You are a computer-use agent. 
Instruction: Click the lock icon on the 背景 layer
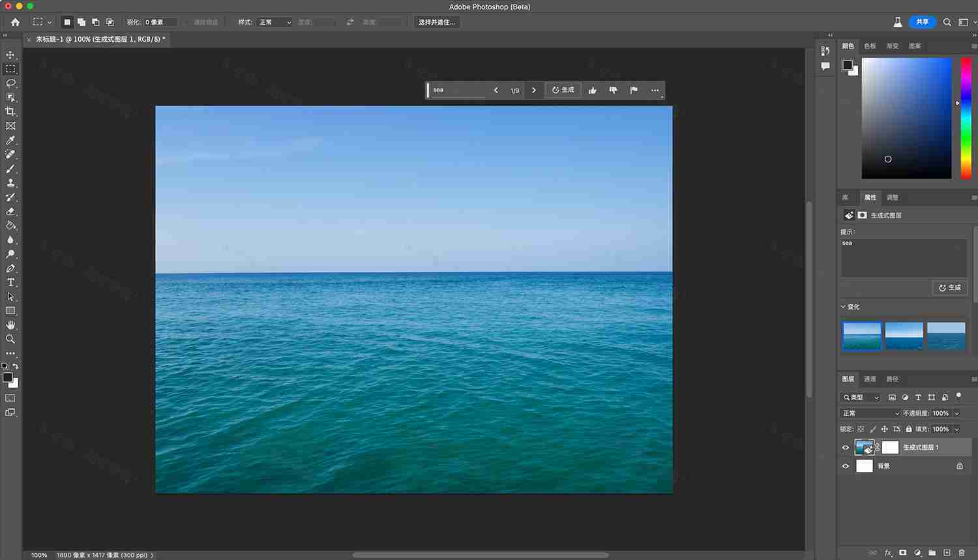(958, 465)
